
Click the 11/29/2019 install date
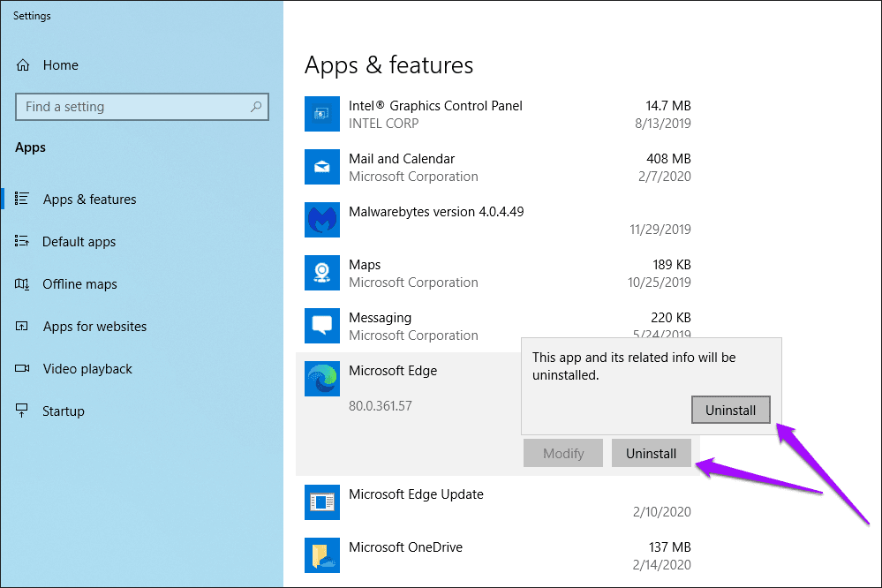(660, 229)
